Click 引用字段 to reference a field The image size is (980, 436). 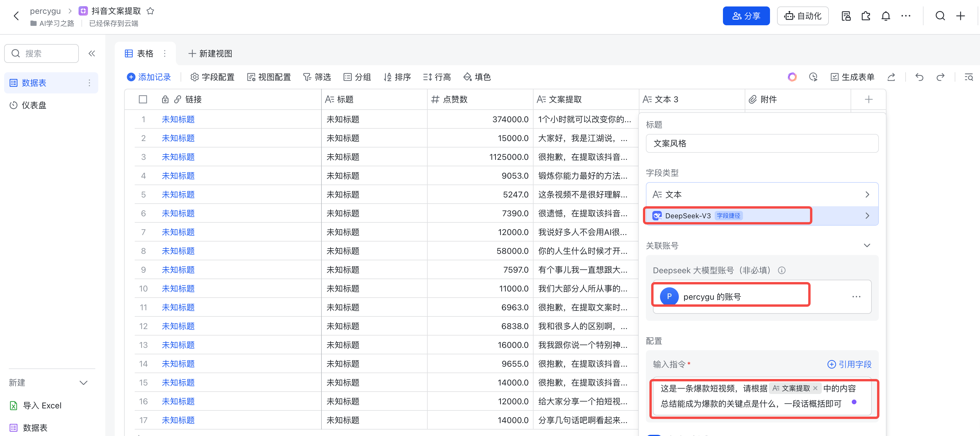click(849, 365)
